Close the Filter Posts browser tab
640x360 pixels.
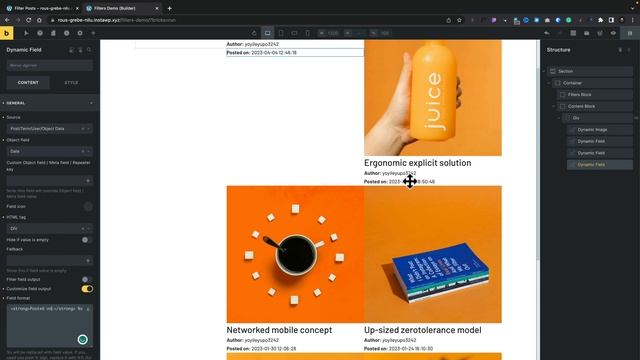(77, 8)
